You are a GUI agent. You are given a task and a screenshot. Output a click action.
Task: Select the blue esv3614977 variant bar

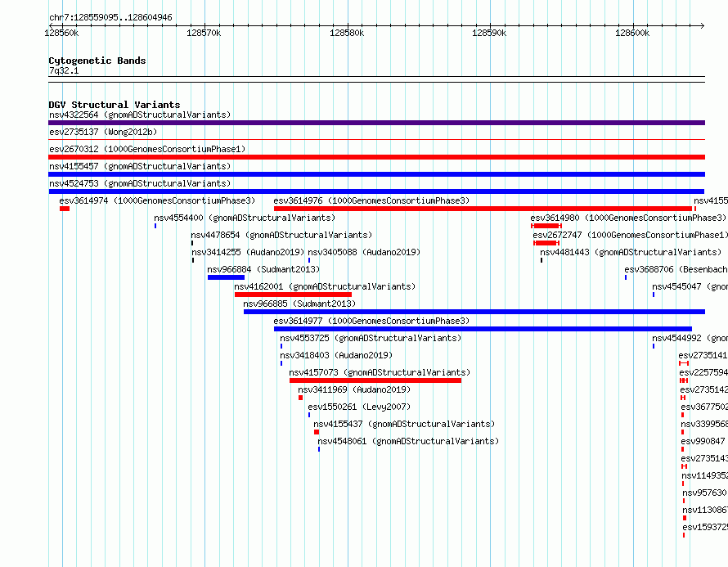click(483, 329)
